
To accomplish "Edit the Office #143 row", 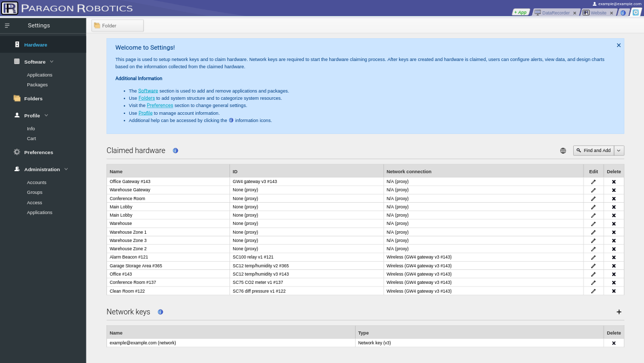I will tap(593, 274).
